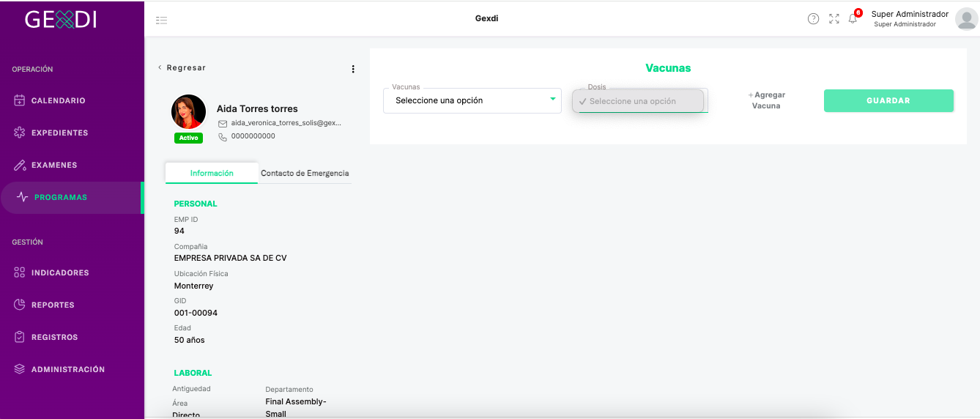Click the email envelope icon
Image resolution: width=980 pixels, height=419 pixels.
[x=223, y=124]
